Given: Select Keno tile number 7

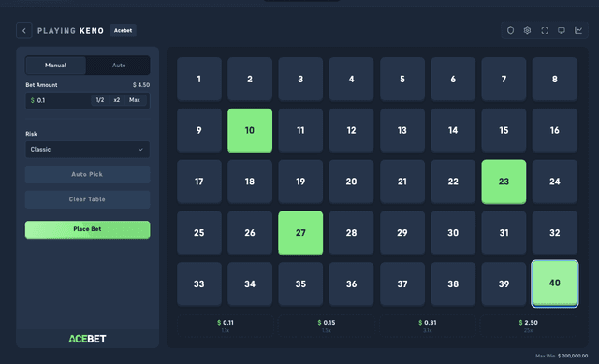Looking at the screenshot, I should [x=504, y=79].
